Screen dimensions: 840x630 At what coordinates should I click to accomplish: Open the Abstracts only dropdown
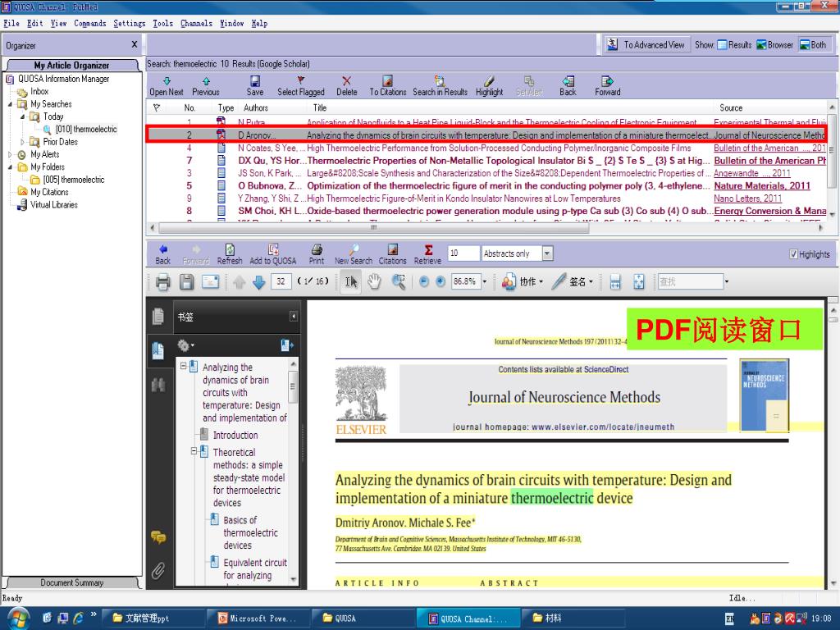pyautogui.click(x=547, y=253)
